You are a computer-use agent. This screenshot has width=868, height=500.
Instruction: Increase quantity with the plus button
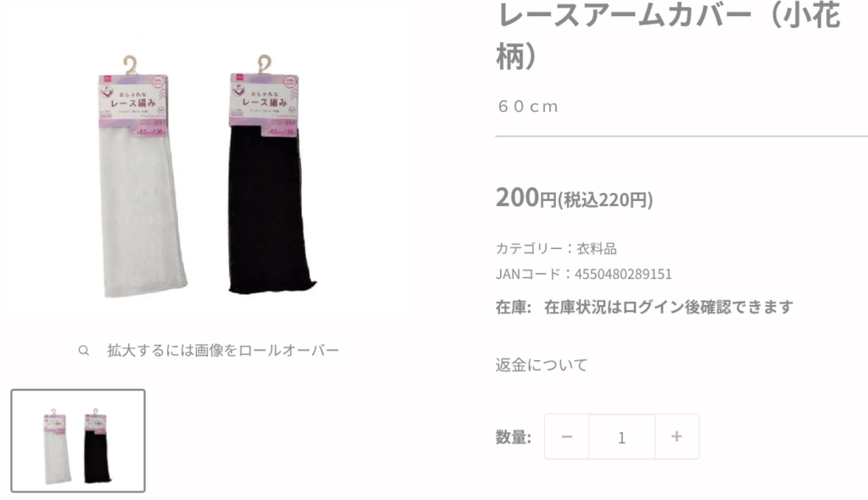[676, 436]
